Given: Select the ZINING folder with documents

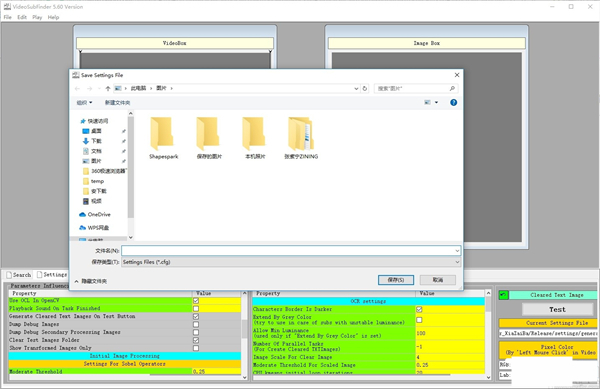Looking at the screenshot, I should [x=301, y=138].
